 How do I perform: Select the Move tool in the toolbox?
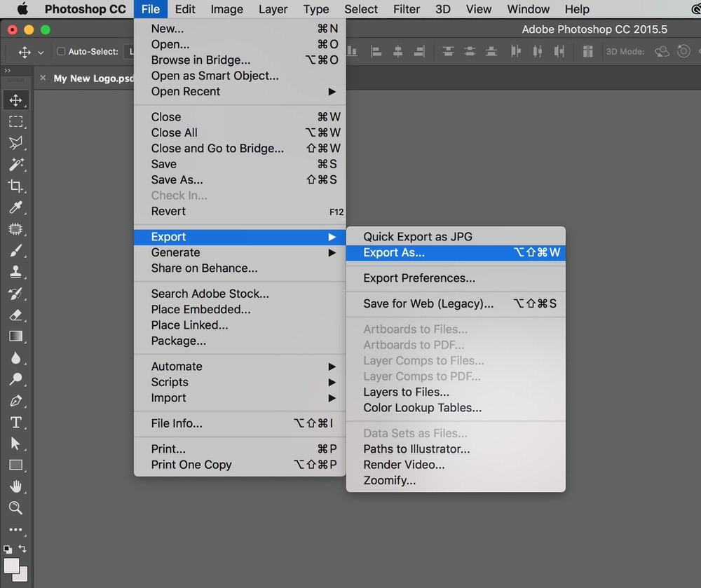tap(15, 100)
